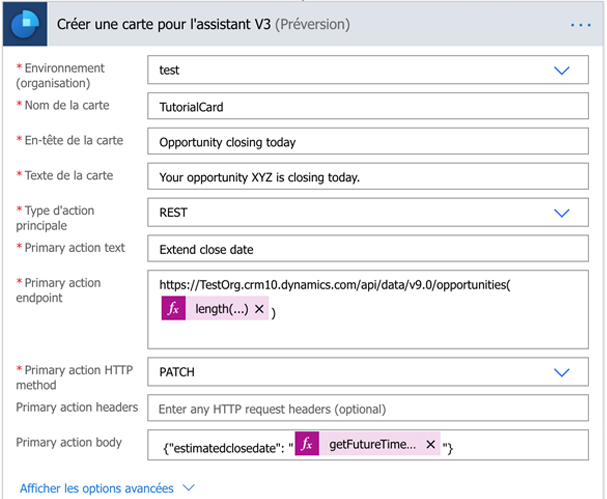Click the Dynamics 365 Sales Insights connector icon

(25, 24)
